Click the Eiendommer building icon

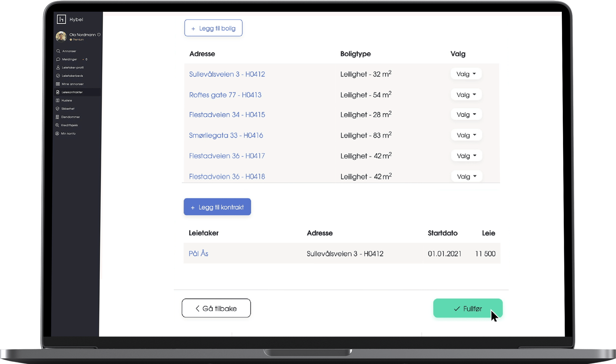click(57, 117)
